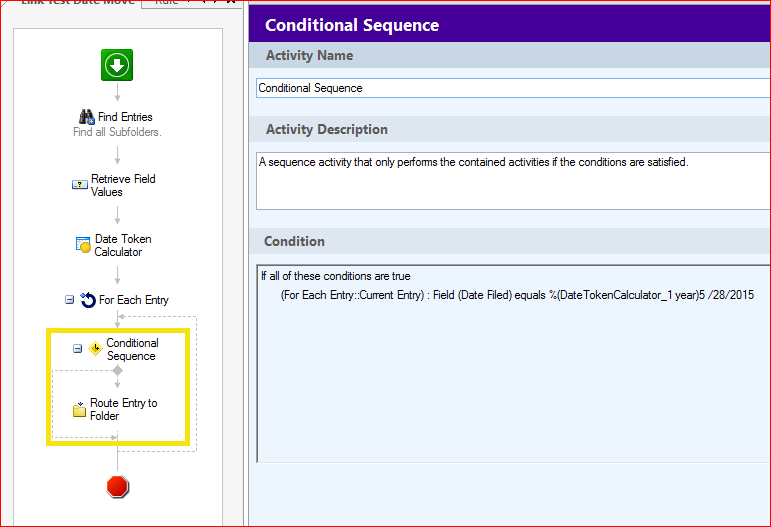The image size is (771, 527).
Task: Collapse the For Each Entry activity
Action: coord(69,300)
